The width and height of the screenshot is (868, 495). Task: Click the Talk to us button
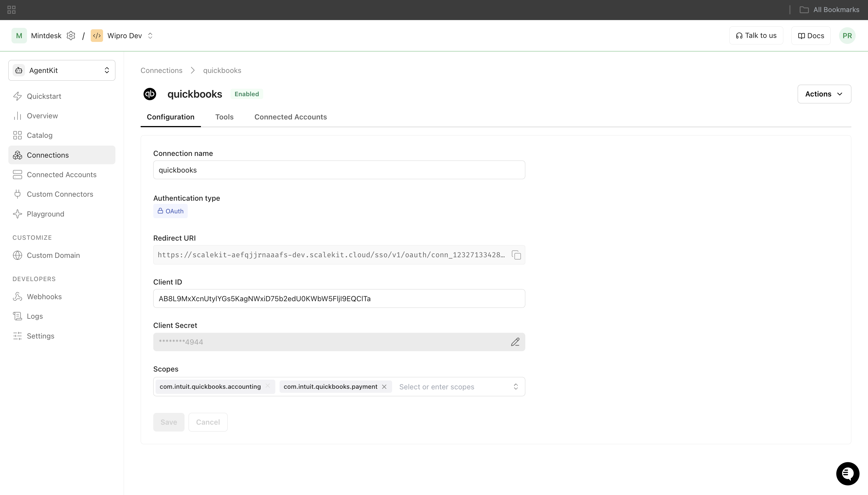(x=756, y=36)
